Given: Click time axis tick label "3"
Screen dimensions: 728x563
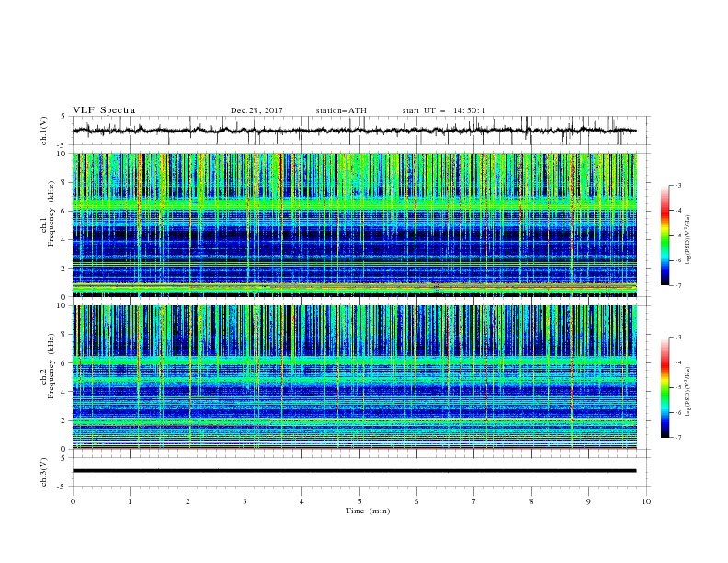Looking at the screenshot, I should [x=245, y=502].
